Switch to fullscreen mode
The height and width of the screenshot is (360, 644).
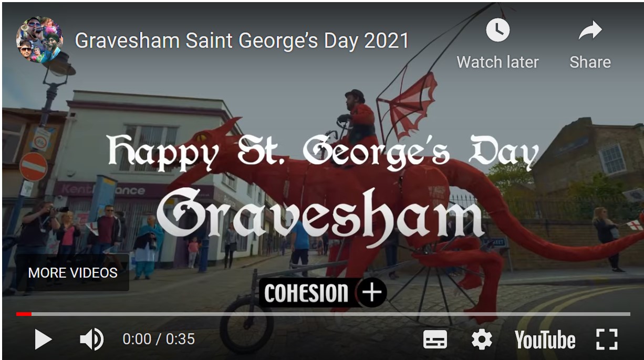click(607, 340)
